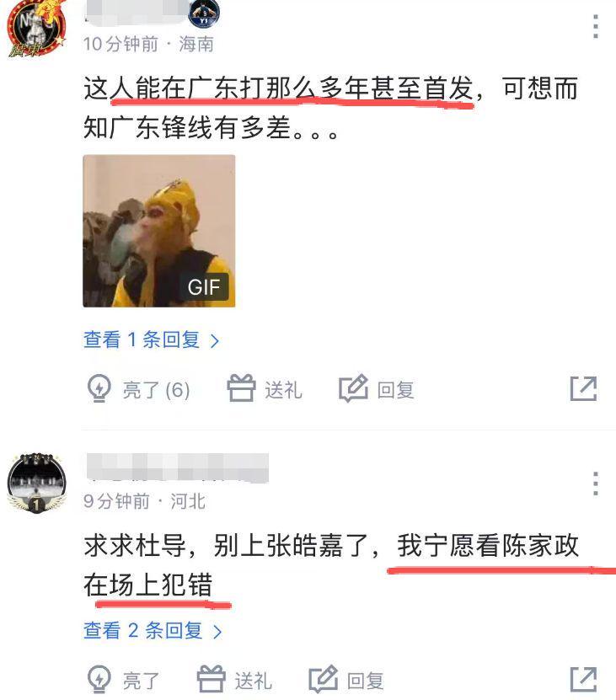Tap small badge icon next to username
Viewport: 616px width, 700px height.
(x=204, y=13)
